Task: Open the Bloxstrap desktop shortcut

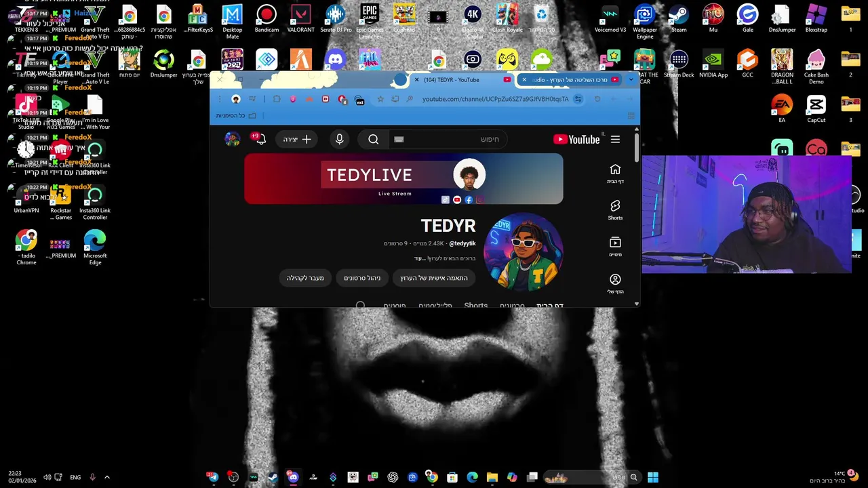Action: (816, 19)
